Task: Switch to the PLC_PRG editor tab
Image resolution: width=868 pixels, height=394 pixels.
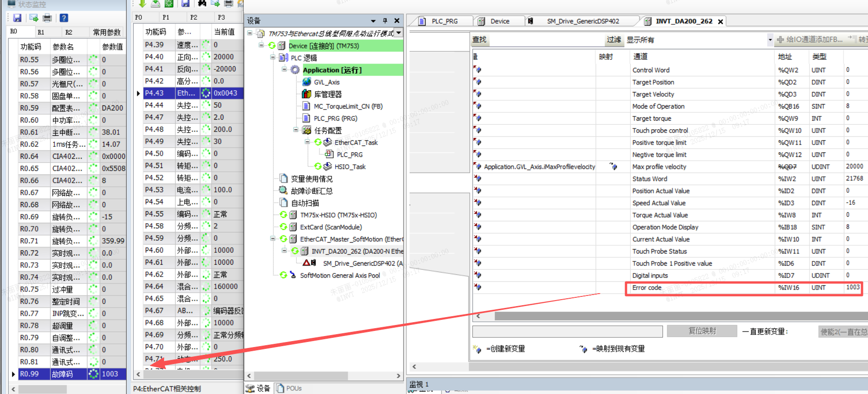Action: (444, 21)
